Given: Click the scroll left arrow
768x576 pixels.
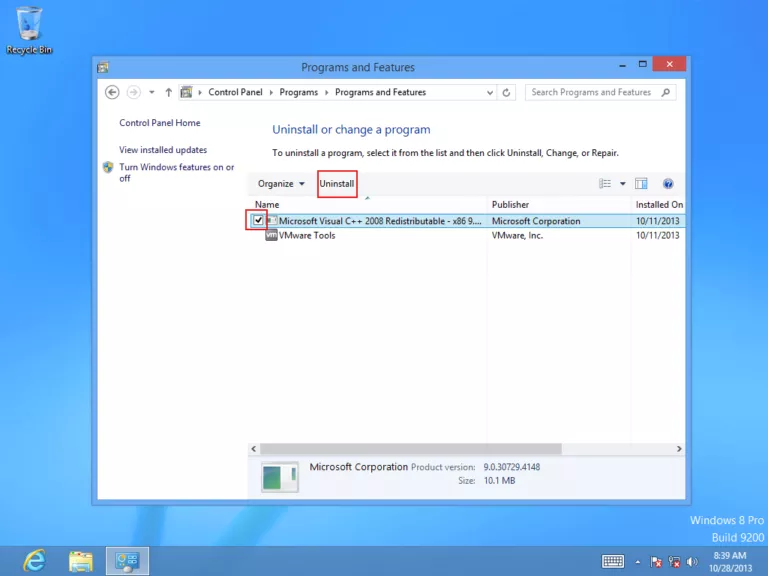Looking at the screenshot, I should coord(254,449).
